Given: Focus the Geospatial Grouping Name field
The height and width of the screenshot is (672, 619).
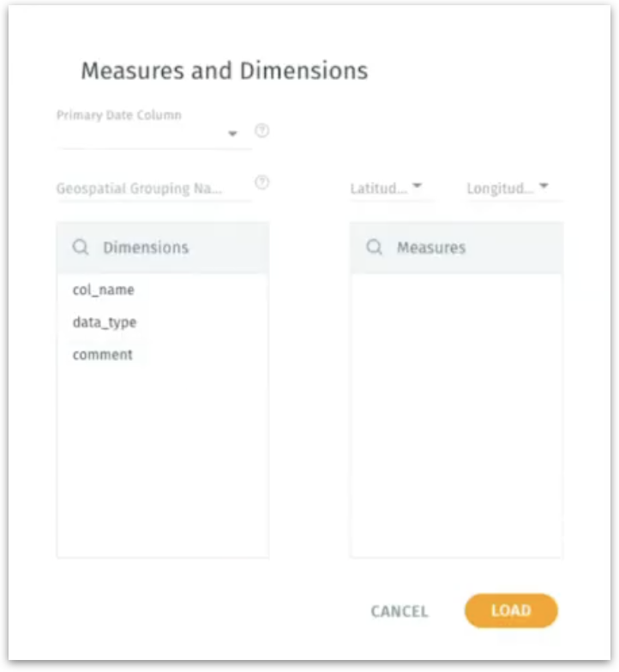Looking at the screenshot, I should 140,189.
